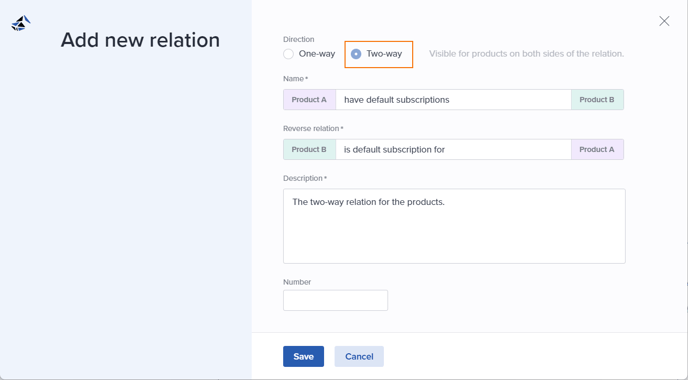Select the Two-way direction radio button

[356, 54]
